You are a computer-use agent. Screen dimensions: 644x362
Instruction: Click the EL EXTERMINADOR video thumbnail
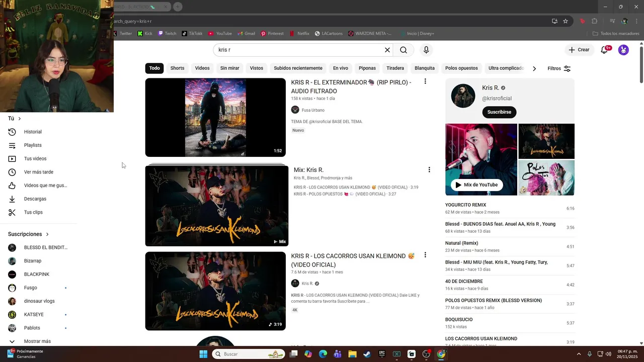pos(215,117)
